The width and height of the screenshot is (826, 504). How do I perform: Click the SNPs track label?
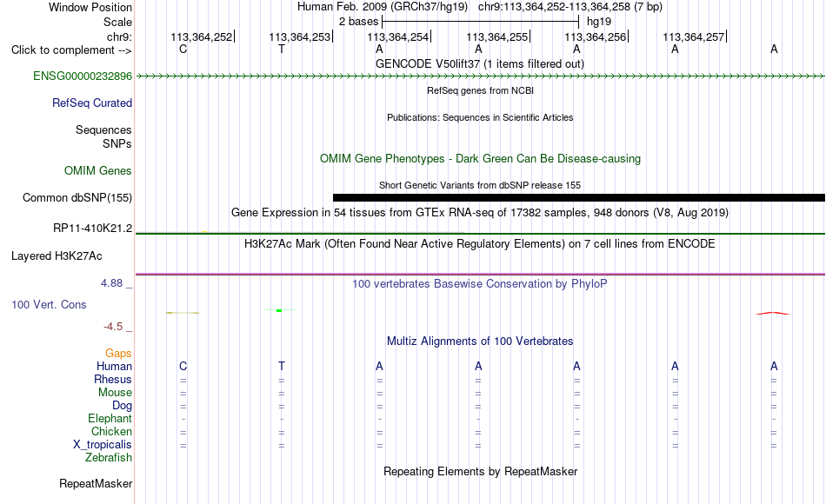(x=117, y=143)
